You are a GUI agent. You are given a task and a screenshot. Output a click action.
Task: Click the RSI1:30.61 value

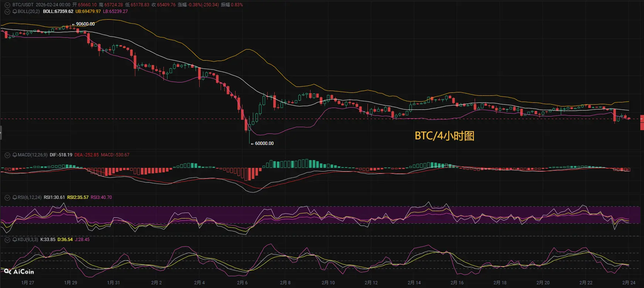point(54,197)
